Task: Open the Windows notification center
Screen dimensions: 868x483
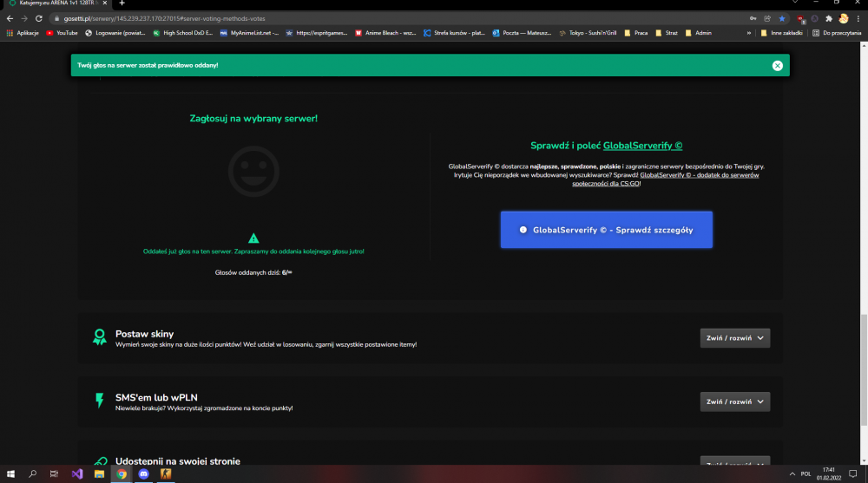Action: coord(853,474)
